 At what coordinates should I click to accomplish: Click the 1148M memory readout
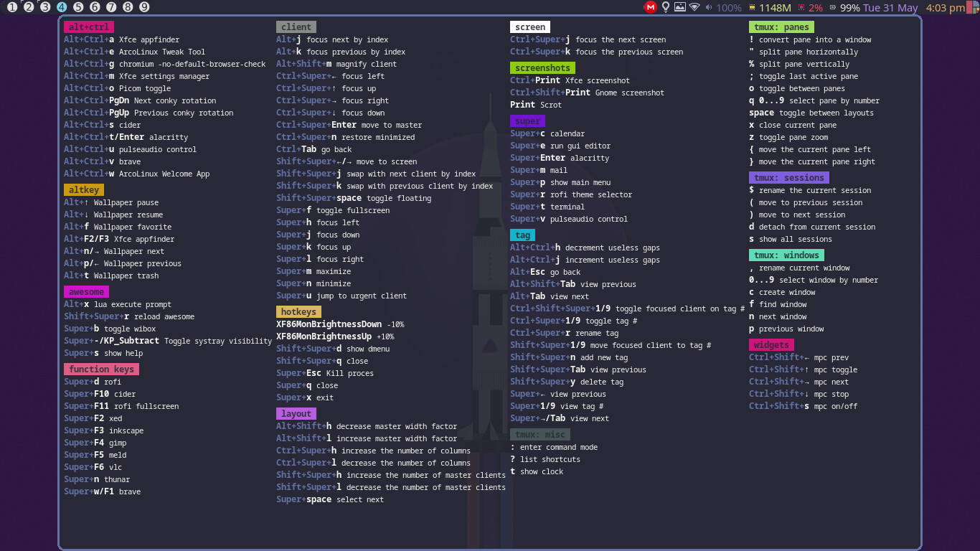point(775,8)
